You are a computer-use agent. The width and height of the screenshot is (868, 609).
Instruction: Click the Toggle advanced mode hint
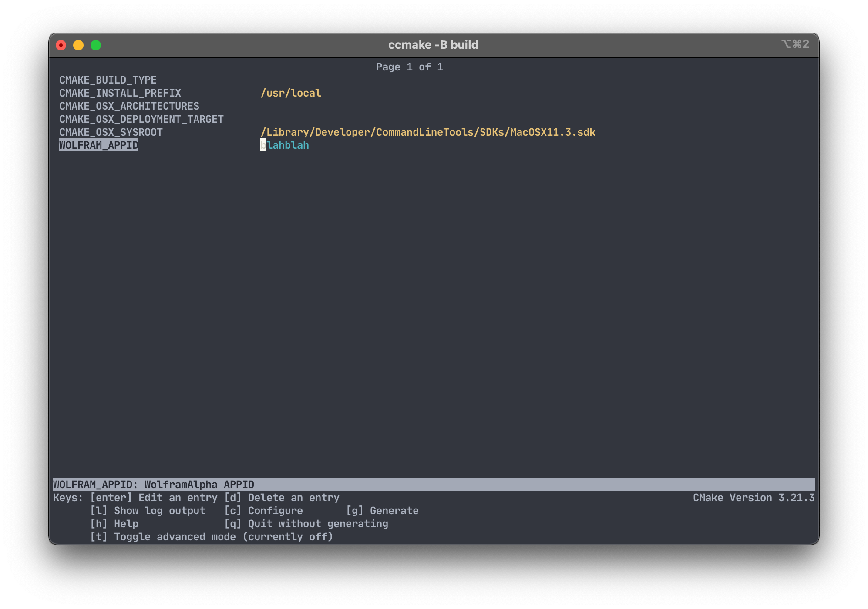tap(212, 537)
